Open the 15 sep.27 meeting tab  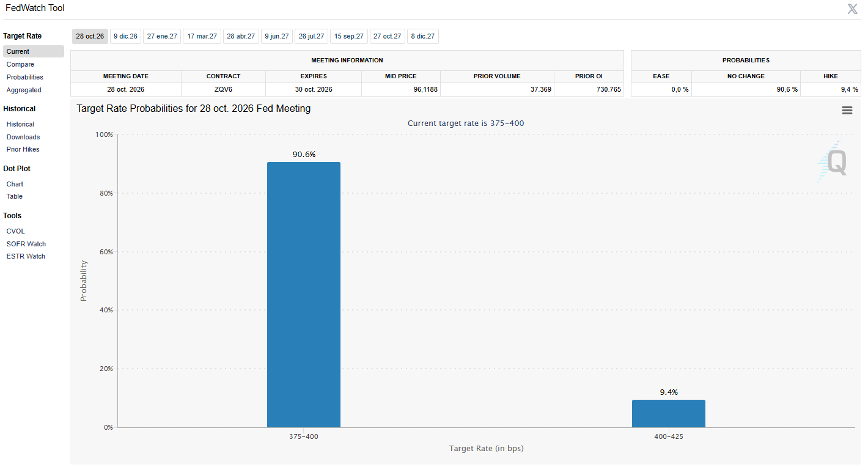click(349, 37)
